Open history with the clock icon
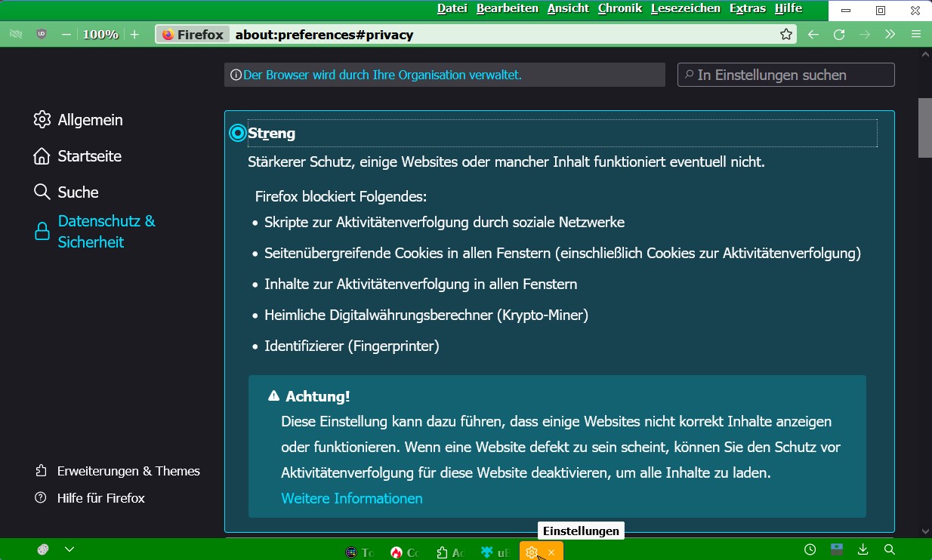The image size is (932, 560). tap(810, 549)
